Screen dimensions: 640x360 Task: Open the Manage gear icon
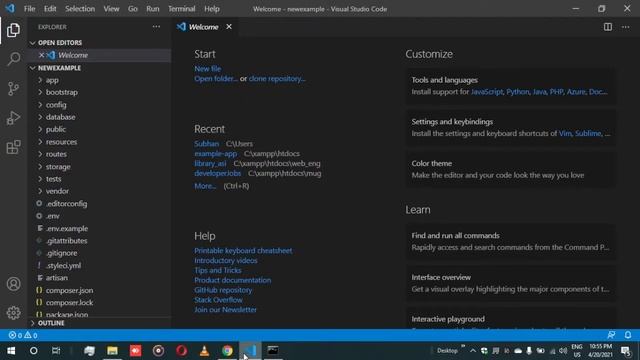13,313
